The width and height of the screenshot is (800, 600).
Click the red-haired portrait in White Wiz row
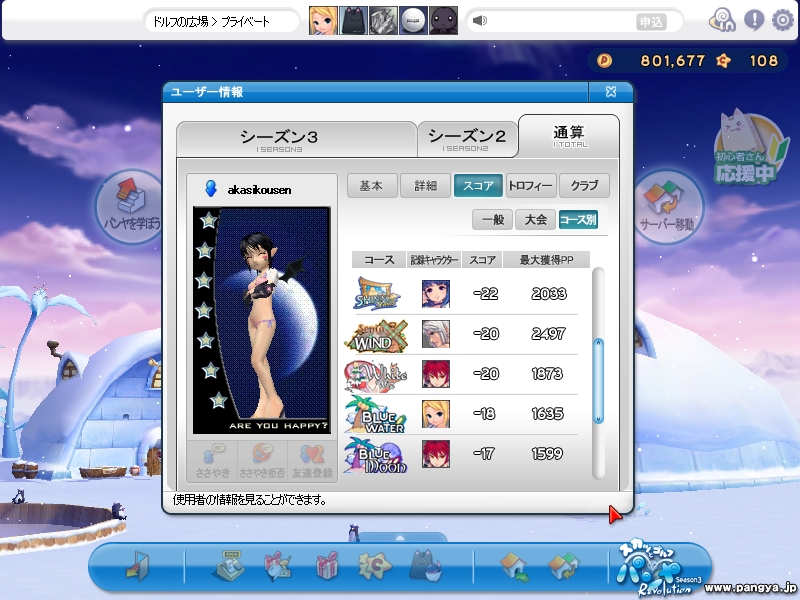point(436,374)
